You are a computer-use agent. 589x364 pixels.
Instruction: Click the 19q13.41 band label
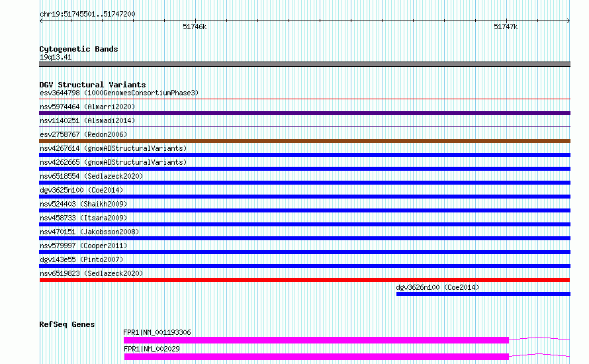56,57
